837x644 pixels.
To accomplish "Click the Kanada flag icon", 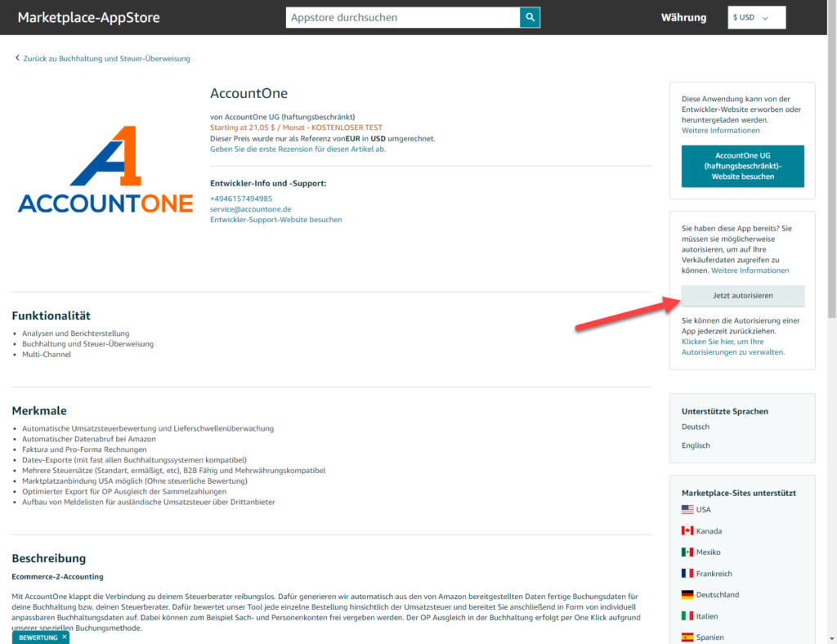I will click(687, 531).
